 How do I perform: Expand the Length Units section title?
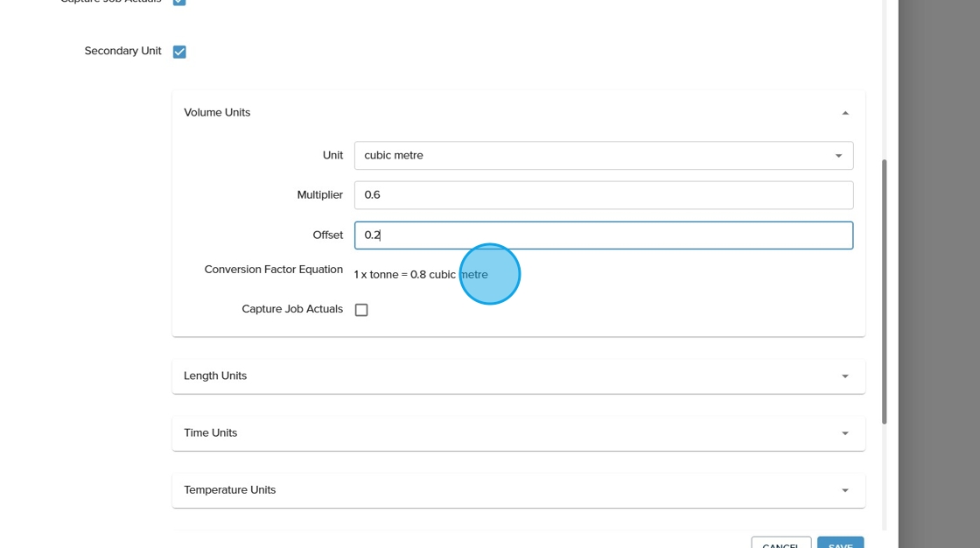[x=215, y=376]
